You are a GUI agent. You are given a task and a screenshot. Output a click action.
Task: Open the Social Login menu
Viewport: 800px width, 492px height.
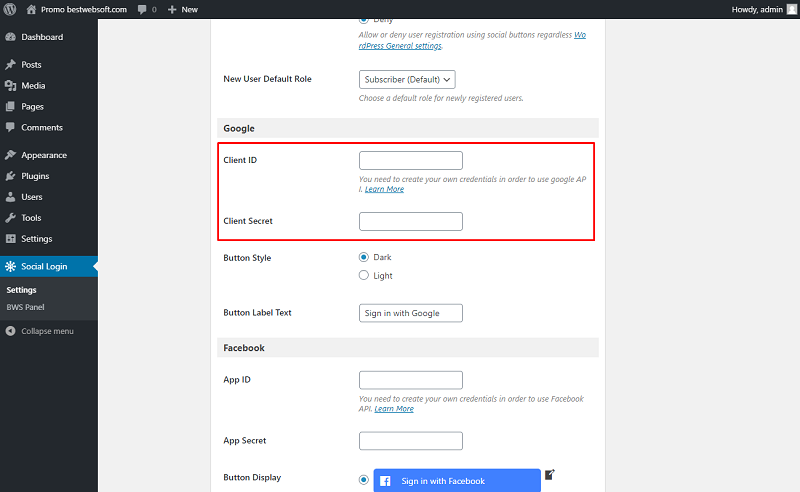pos(49,266)
